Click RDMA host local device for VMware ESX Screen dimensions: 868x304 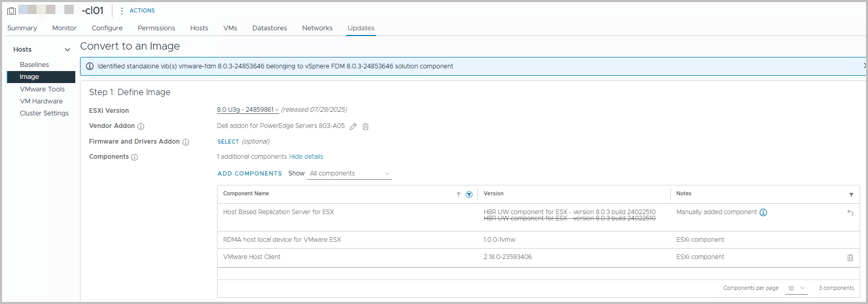tap(282, 240)
